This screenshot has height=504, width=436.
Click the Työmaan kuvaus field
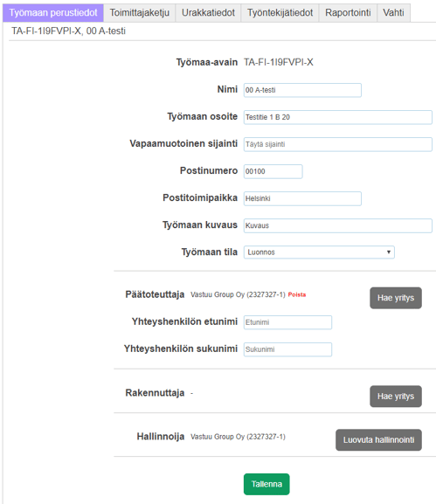point(338,225)
